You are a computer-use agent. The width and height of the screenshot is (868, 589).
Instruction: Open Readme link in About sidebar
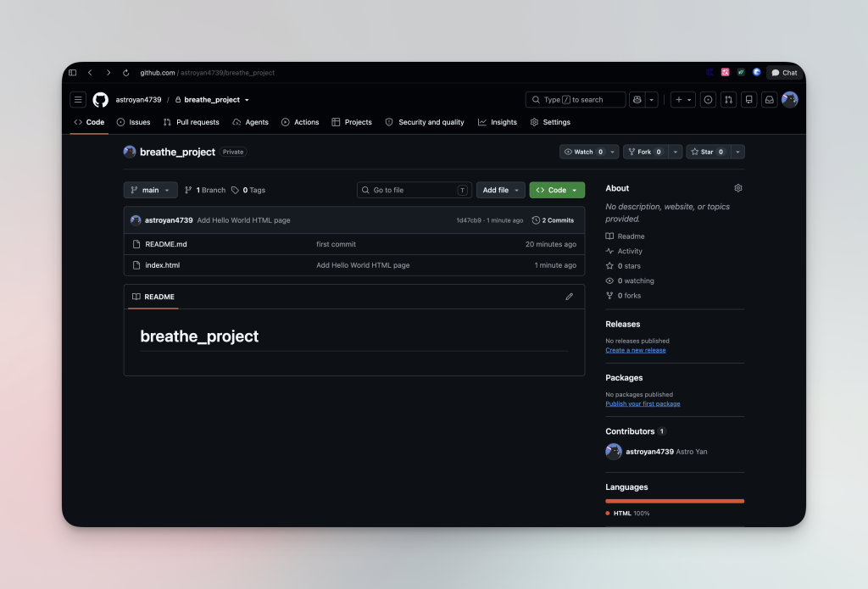(x=625, y=236)
